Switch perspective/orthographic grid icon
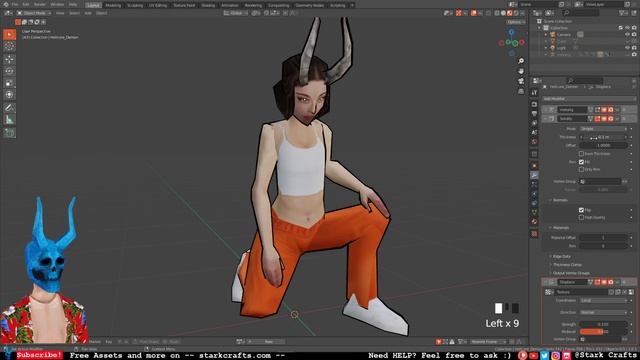This screenshot has height=360, width=640. tap(521, 91)
